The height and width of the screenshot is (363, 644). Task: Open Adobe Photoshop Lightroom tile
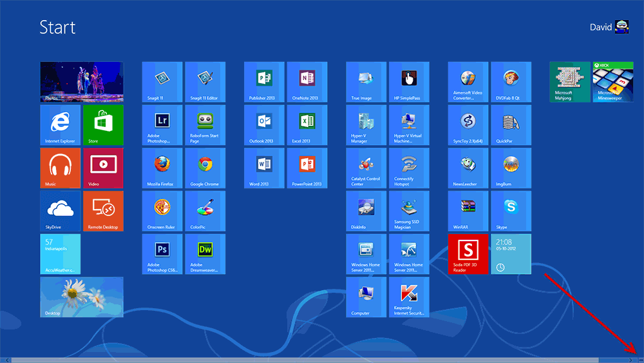[x=162, y=125]
